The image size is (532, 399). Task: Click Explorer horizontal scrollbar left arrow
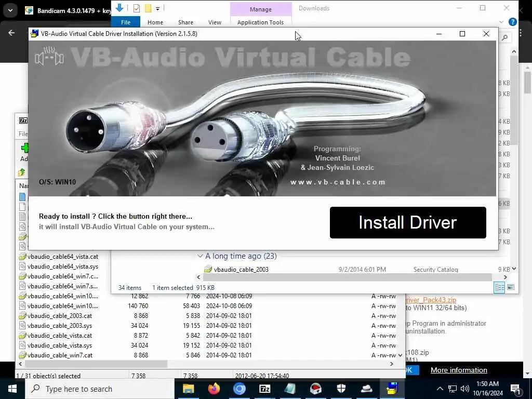tap(199, 277)
